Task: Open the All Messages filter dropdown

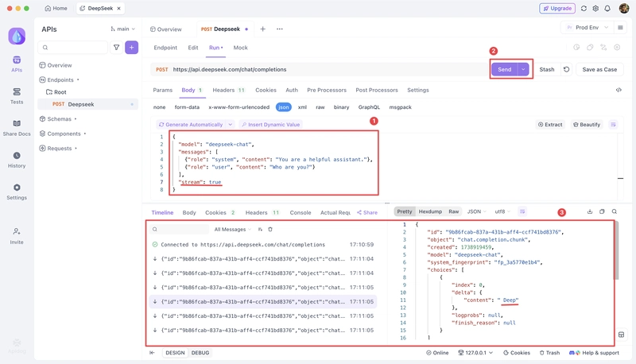Action: tap(233, 230)
